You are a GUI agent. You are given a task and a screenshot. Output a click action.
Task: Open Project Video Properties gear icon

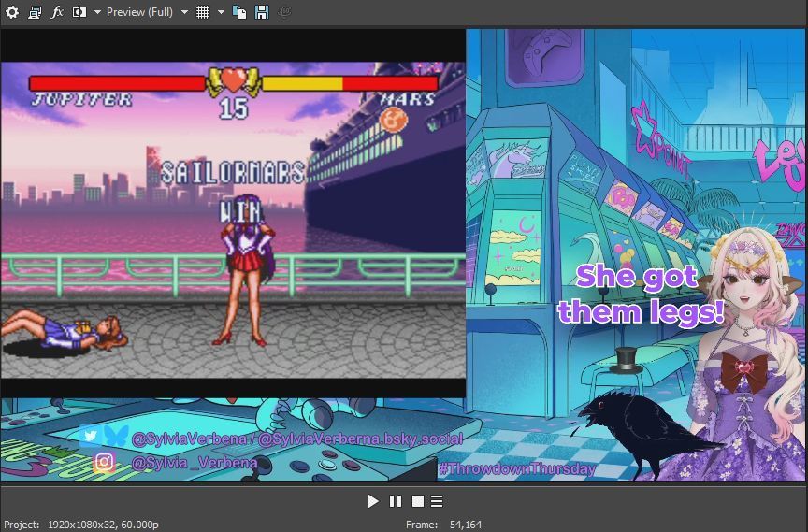(12, 12)
